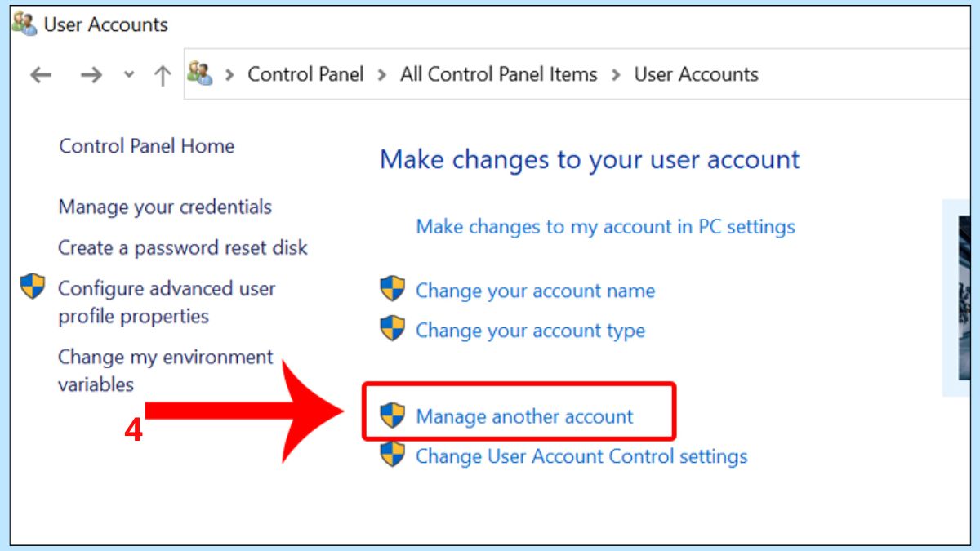The width and height of the screenshot is (980, 551).
Task: Click shield icon next to Change your account type
Action: (393, 328)
